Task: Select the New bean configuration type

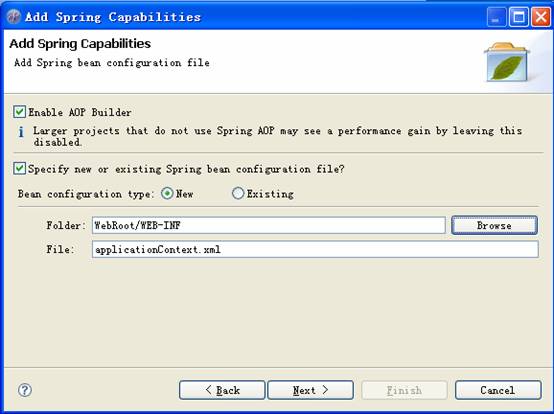Action: [x=167, y=193]
